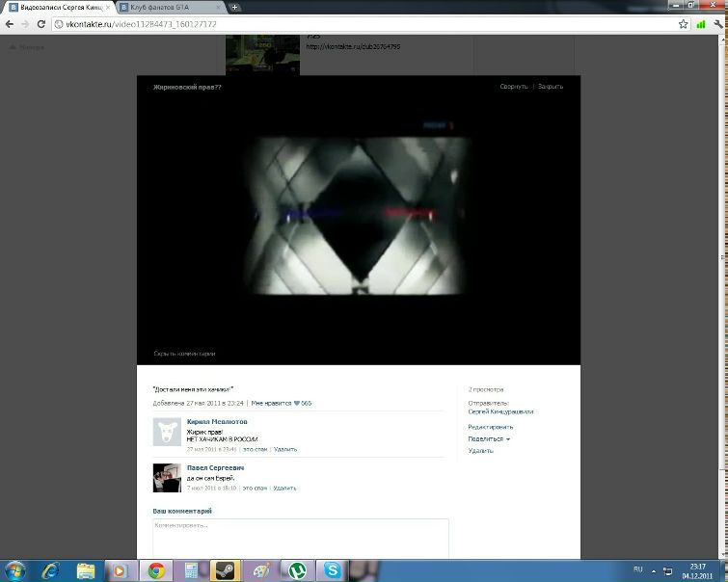Open Skype from the taskbar
Image resolution: width=728 pixels, height=582 pixels.
[x=333, y=570]
